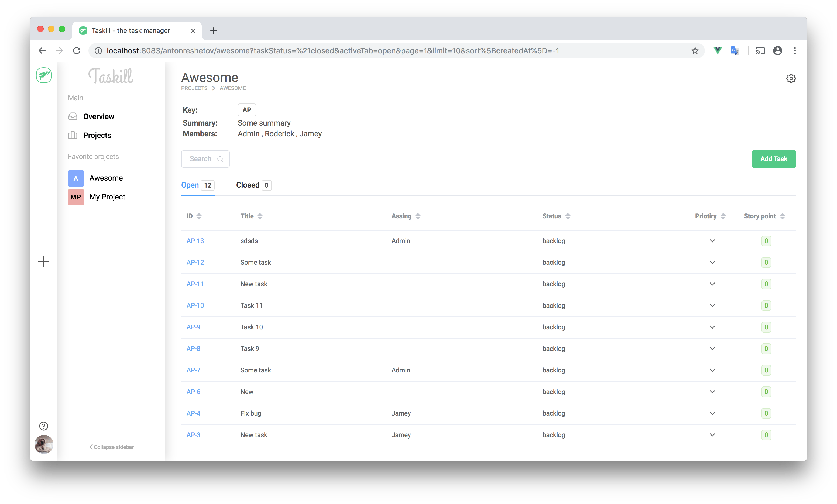This screenshot has width=837, height=504.
Task: Reload the page with the refresh icon
Action: coord(77,51)
